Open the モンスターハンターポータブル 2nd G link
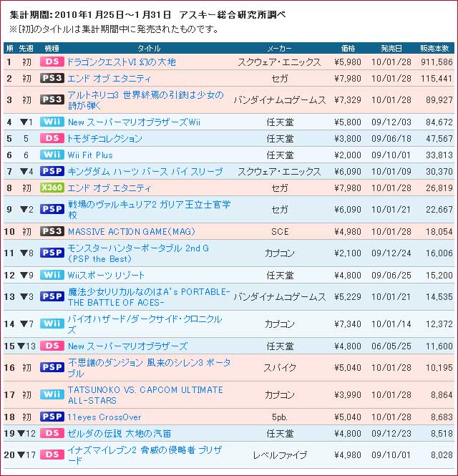The height and width of the screenshot is (476, 458). 138,253
